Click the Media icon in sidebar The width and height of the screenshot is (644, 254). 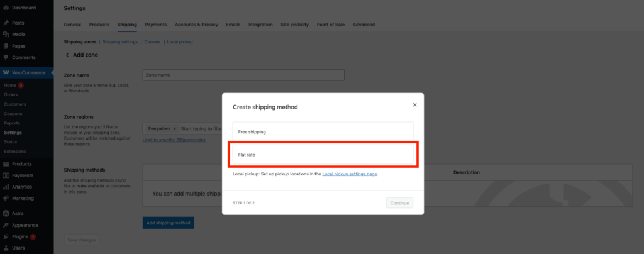pyautogui.click(x=6, y=35)
